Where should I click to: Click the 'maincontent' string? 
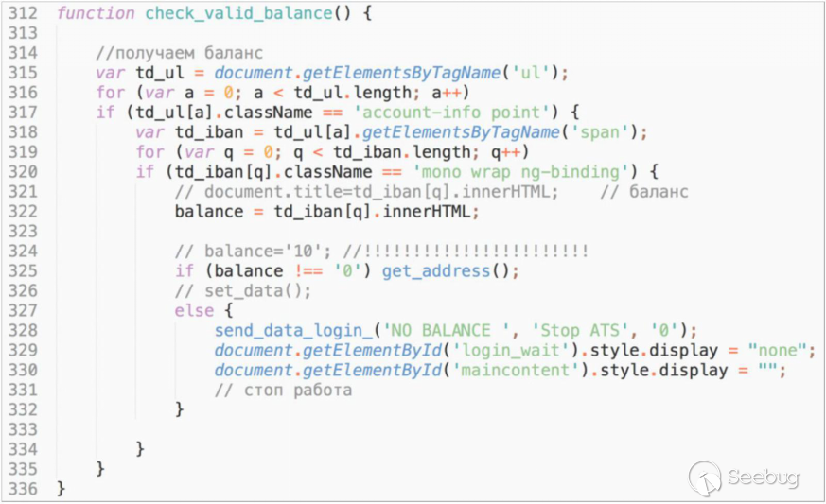pyautogui.click(x=514, y=370)
